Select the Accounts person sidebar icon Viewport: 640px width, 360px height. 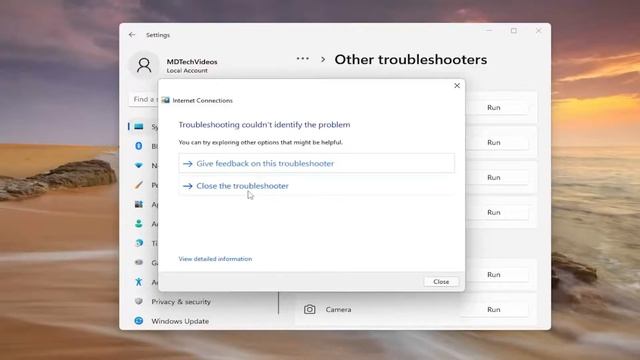(139, 224)
